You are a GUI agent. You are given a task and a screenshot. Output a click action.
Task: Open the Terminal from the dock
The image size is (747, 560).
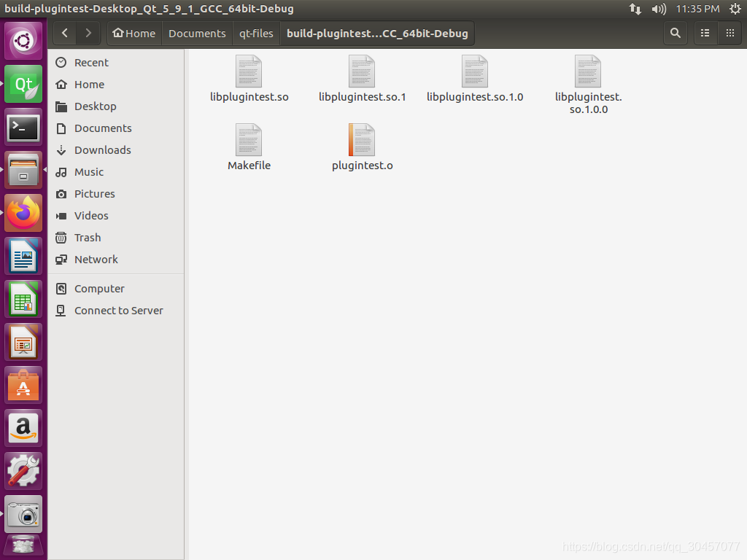23,127
